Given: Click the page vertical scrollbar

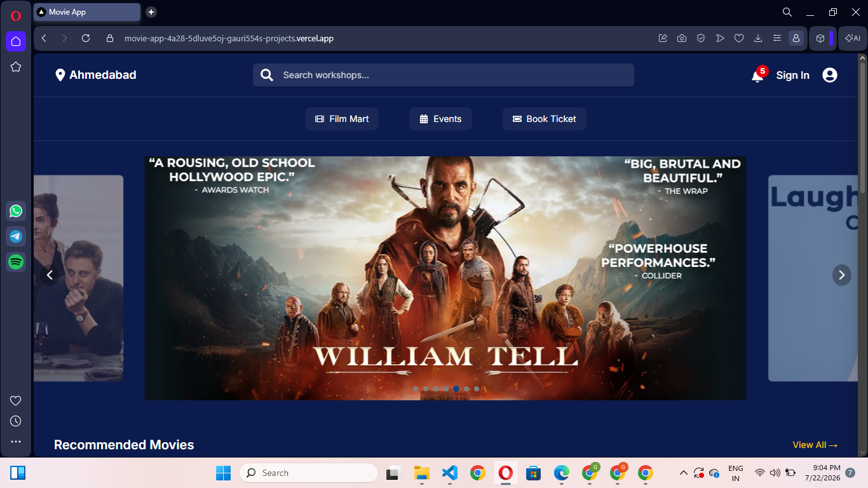Looking at the screenshot, I should point(862,127).
